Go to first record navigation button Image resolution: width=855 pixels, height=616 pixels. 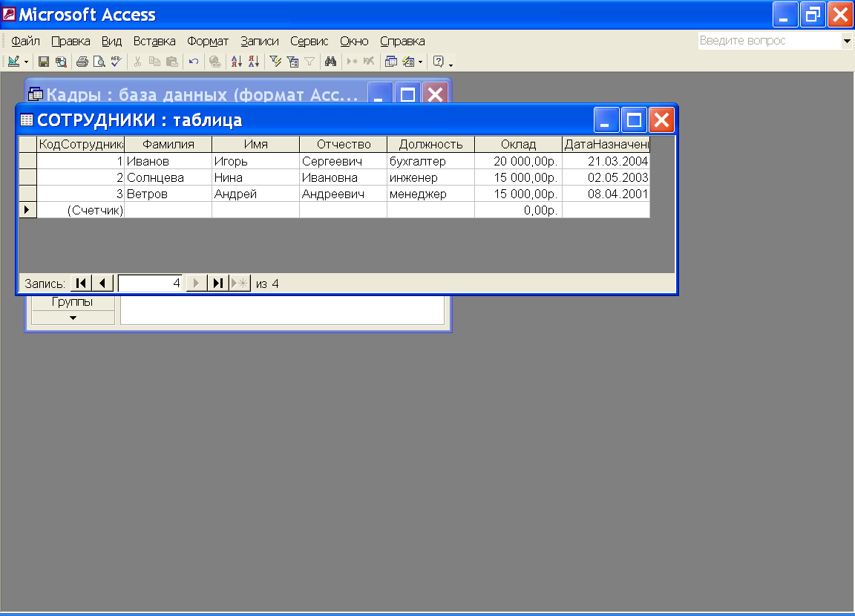(x=81, y=284)
